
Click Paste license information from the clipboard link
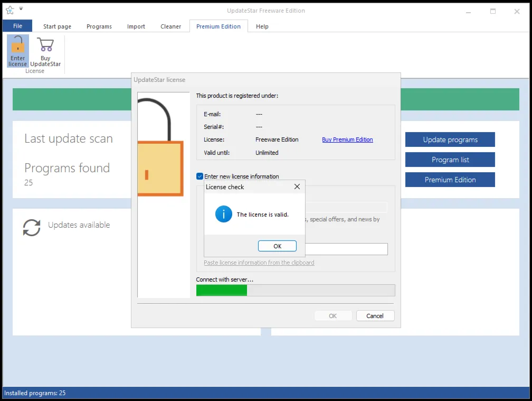[259, 263]
